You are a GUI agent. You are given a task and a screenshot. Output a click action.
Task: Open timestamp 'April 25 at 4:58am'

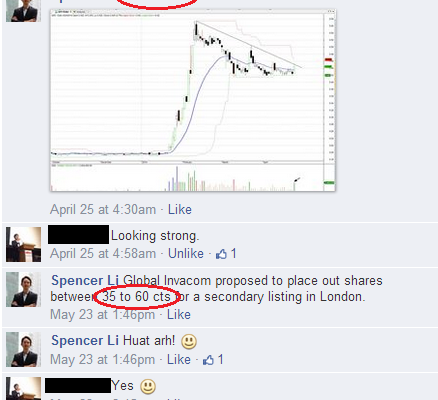click(103, 253)
